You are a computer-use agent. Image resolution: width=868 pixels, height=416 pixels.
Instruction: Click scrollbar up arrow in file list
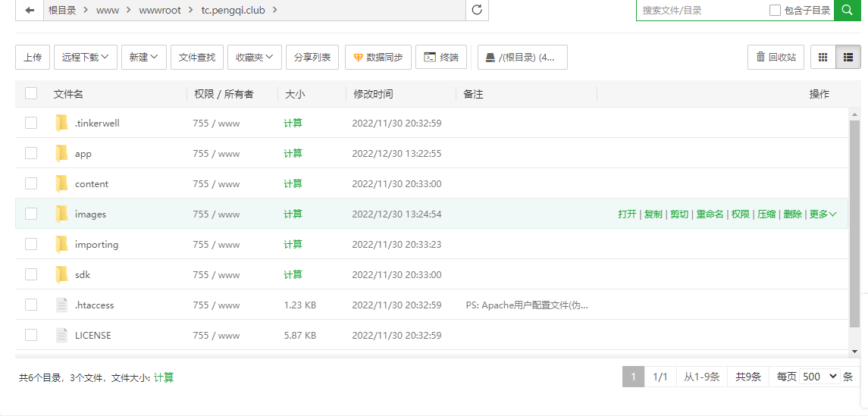click(854, 114)
